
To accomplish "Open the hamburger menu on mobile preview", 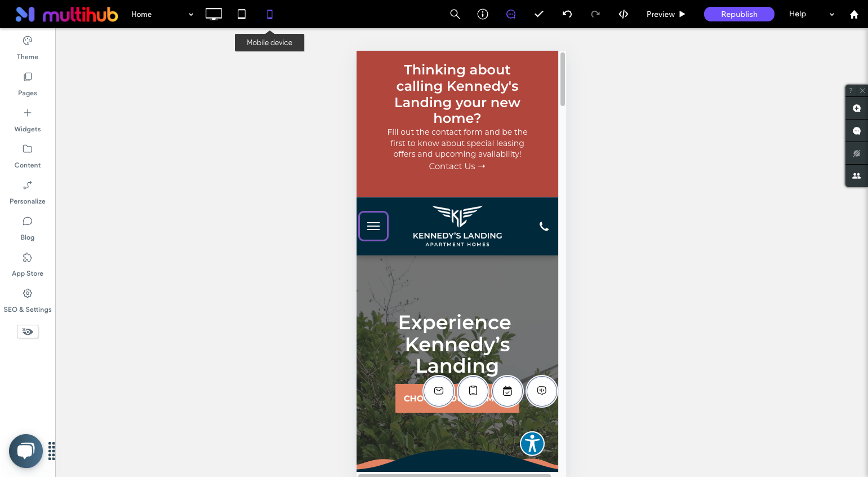I will tap(373, 226).
